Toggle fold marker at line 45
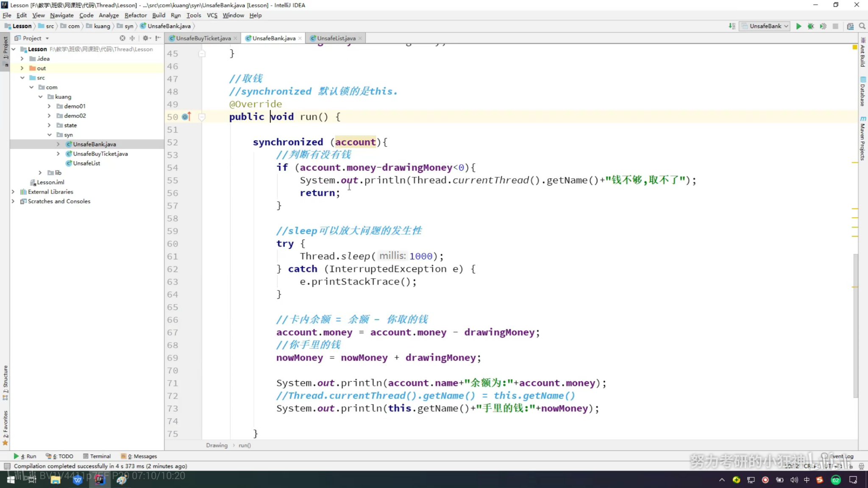This screenshot has height=488, width=868. tap(202, 54)
